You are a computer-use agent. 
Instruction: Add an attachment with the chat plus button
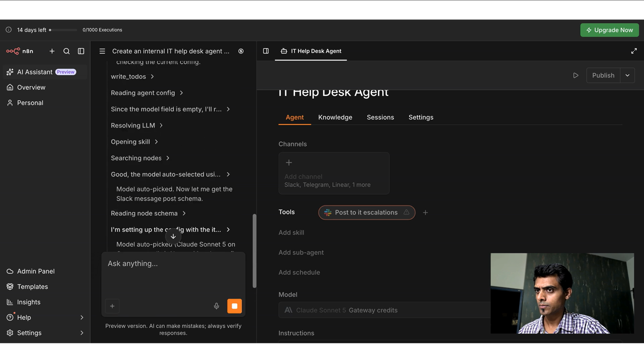coord(112,306)
